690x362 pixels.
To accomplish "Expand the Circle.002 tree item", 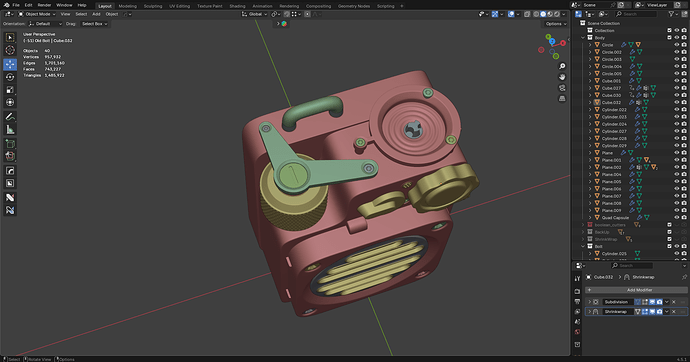I will coord(590,52).
